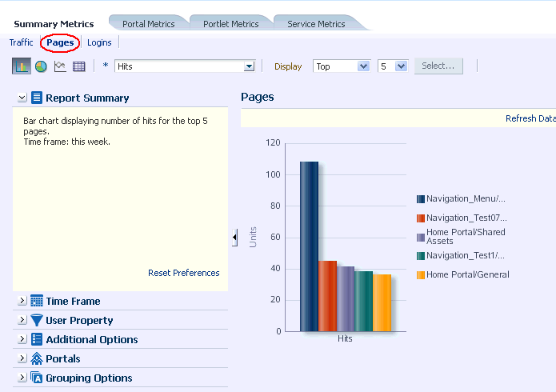Image resolution: width=556 pixels, height=392 pixels.
Task: Click the Navigation_Test1/... legend label
Action: tap(466, 255)
